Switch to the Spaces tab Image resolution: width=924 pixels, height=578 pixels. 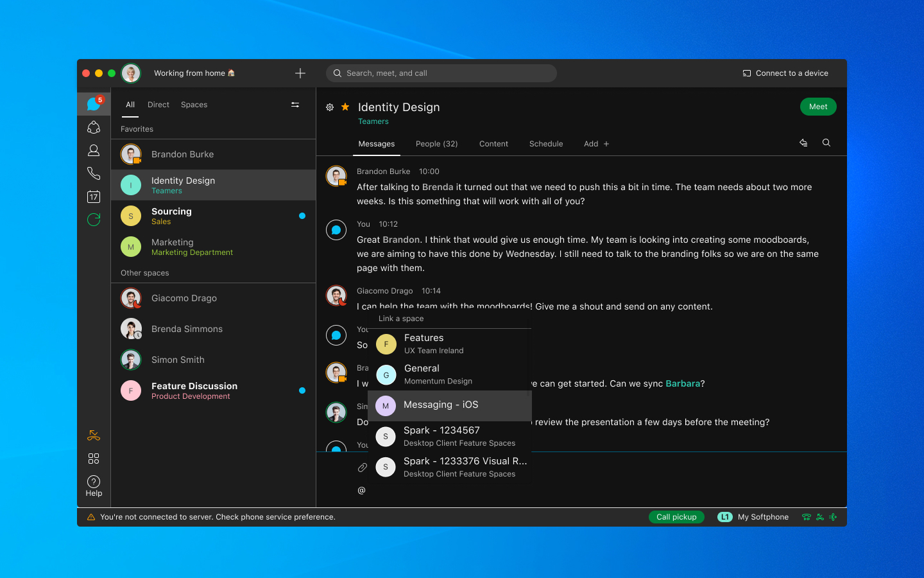pyautogui.click(x=194, y=105)
